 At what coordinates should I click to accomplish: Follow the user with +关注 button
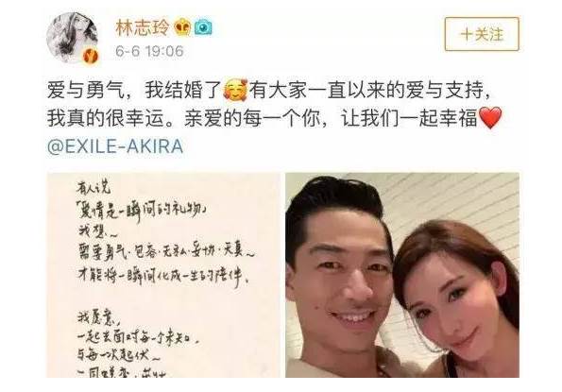pos(482,34)
